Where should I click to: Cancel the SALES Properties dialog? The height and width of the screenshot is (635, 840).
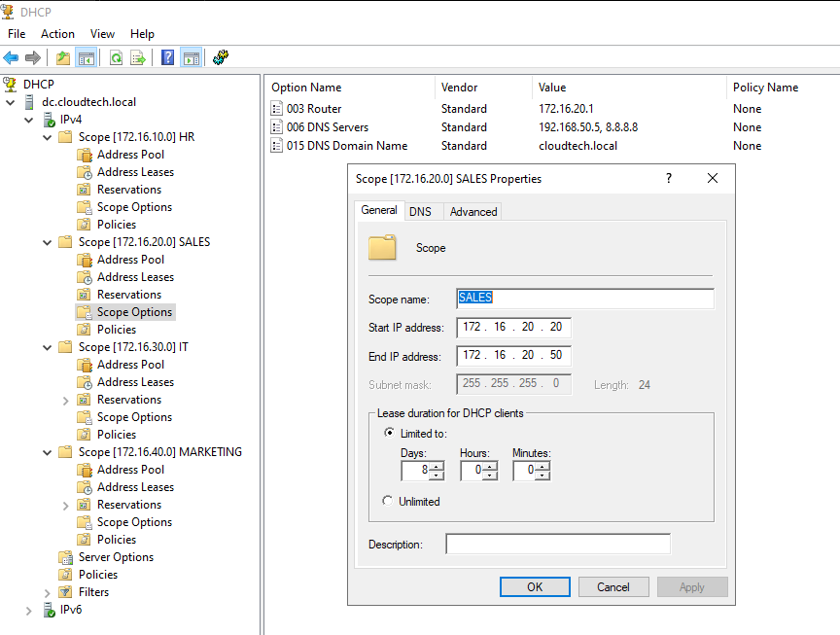612,586
